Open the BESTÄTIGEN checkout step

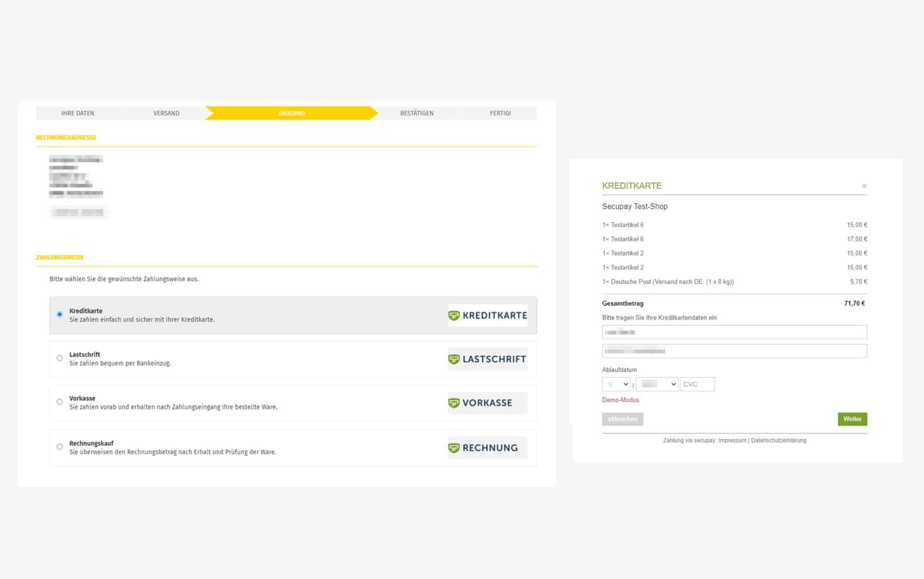tap(417, 113)
